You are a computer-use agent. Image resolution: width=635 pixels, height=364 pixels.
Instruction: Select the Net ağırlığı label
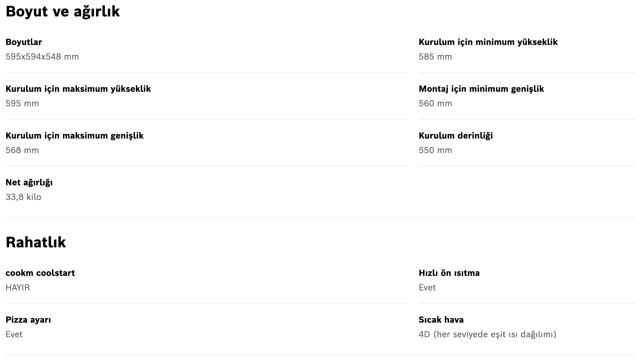pyautogui.click(x=29, y=183)
